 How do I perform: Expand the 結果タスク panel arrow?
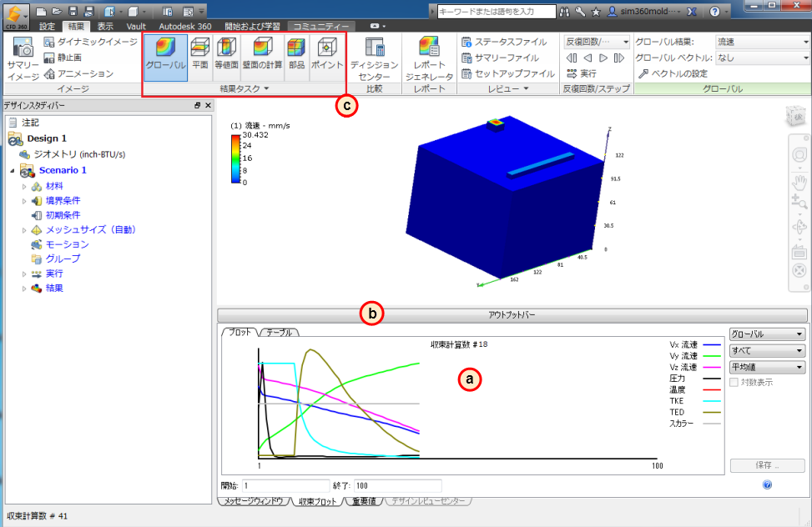267,89
